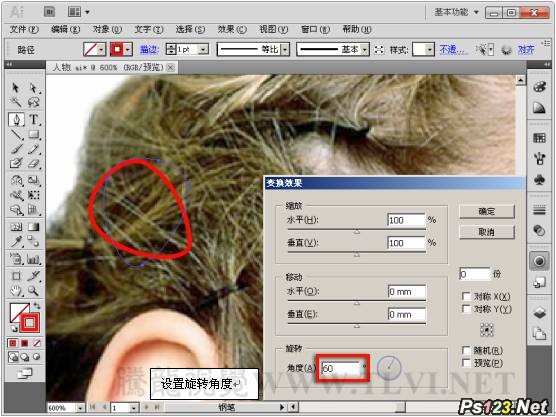The width and height of the screenshot is (556, 417).
Task: Open the Stroke panel icon
Action: [x=539, y=211]
